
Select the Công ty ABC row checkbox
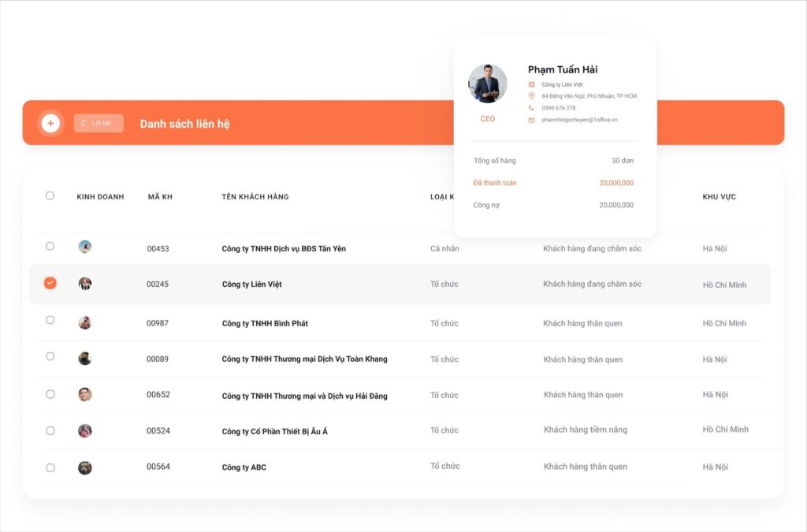pos(50,467)
